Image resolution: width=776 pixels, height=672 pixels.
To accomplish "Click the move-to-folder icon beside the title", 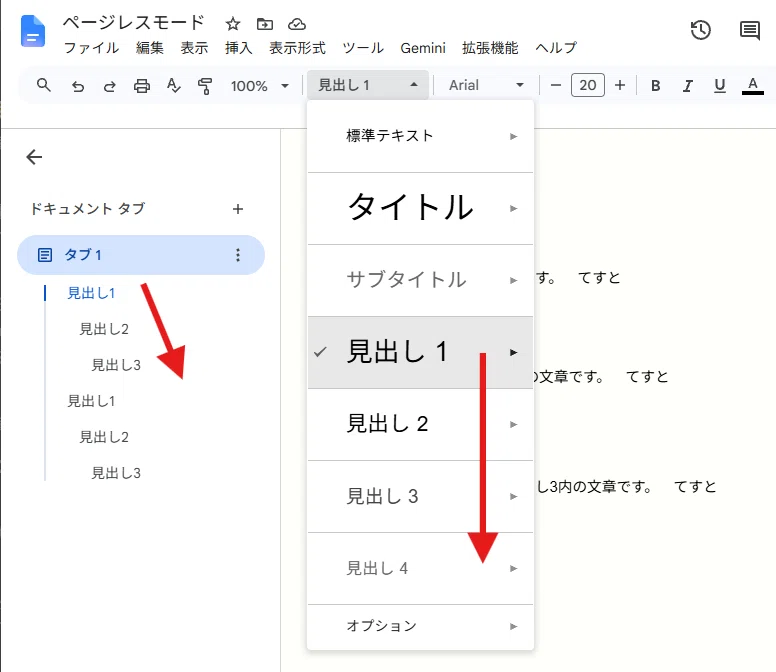I will coord(265,24).
